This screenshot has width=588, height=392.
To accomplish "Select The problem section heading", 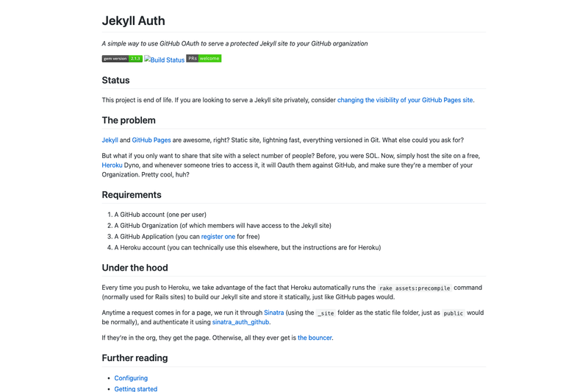I will [129, 121].
